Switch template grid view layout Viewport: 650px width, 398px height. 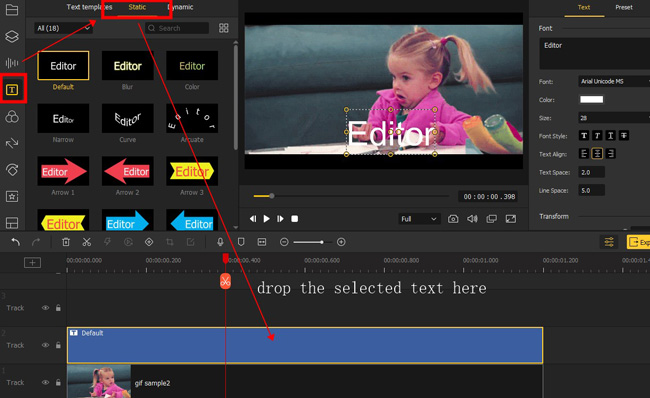point(223,28)
